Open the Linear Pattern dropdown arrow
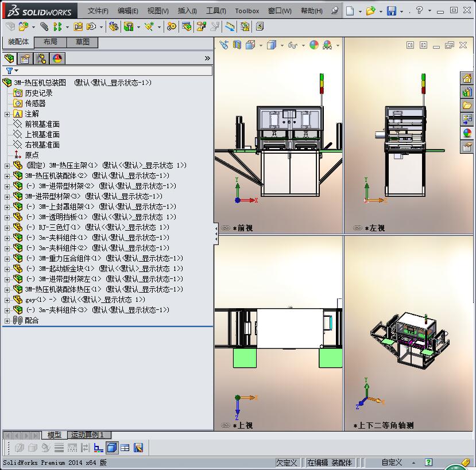Viewport: 476px width, 470px height. [67, 28]
